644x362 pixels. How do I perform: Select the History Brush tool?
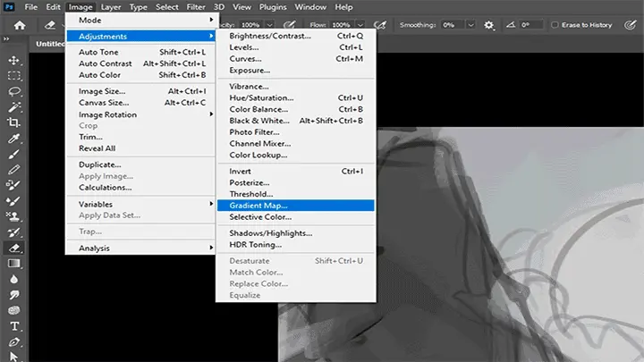tap(13, 232)
